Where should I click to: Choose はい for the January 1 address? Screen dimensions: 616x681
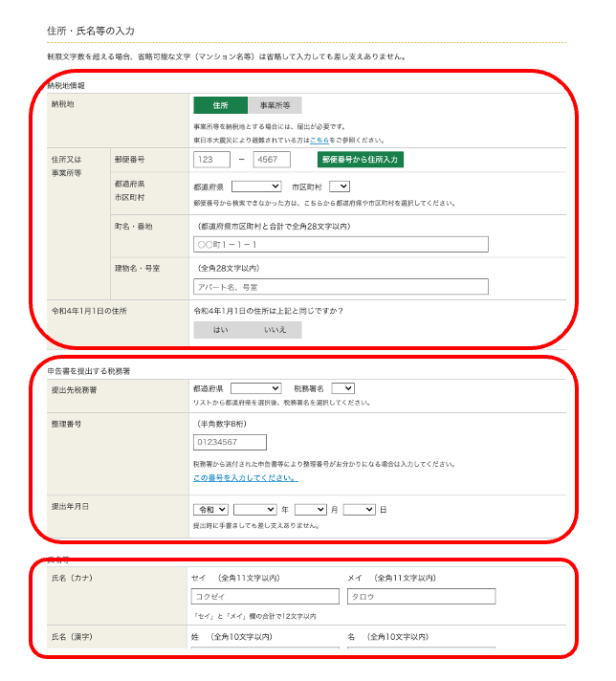[x=221, y=330]
